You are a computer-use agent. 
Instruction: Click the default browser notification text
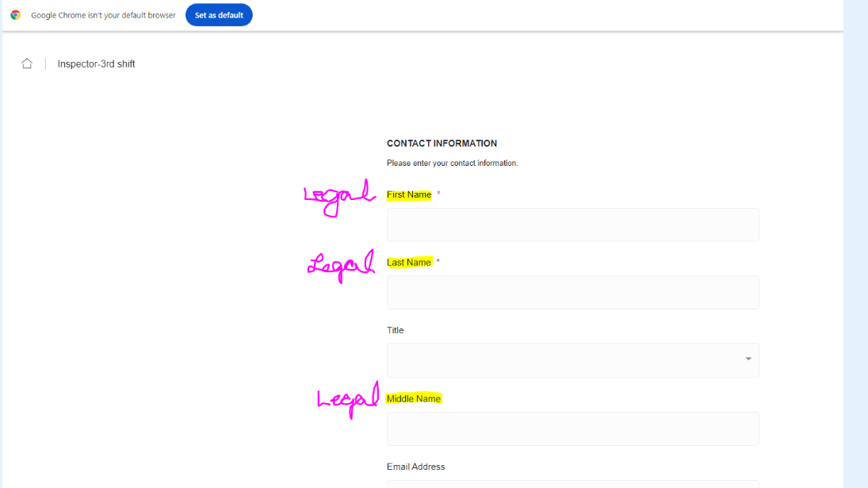pos(102,14)
